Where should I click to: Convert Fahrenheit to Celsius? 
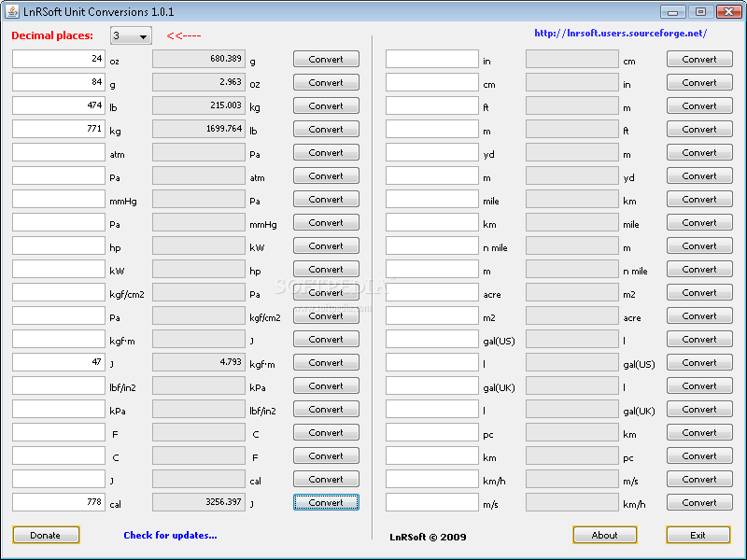326,432
